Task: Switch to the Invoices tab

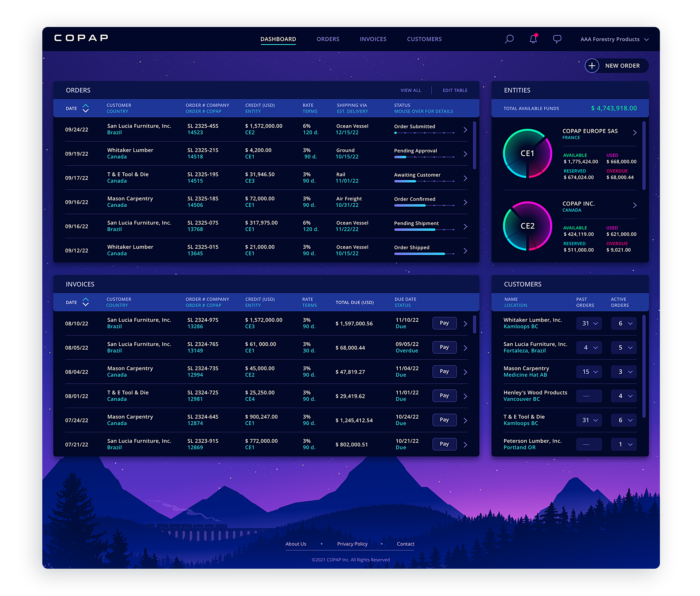Action: [373, 39]
